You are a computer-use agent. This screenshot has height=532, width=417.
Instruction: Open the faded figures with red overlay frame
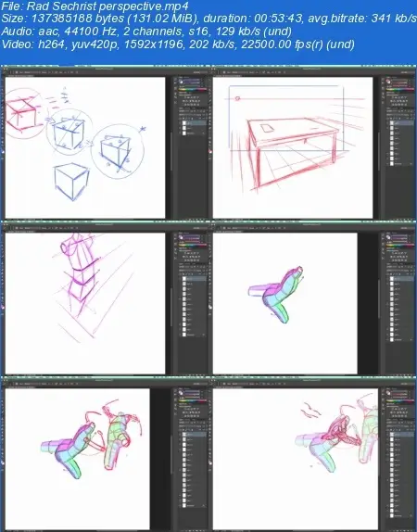313,454
